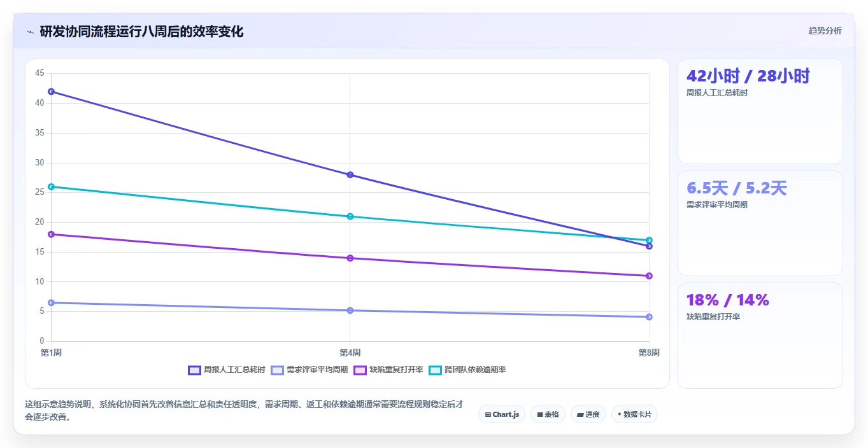The width and height of the screenshot is (868, 448).
Task: Click the 第1周 x-axis label
Action: pos(51,353)
